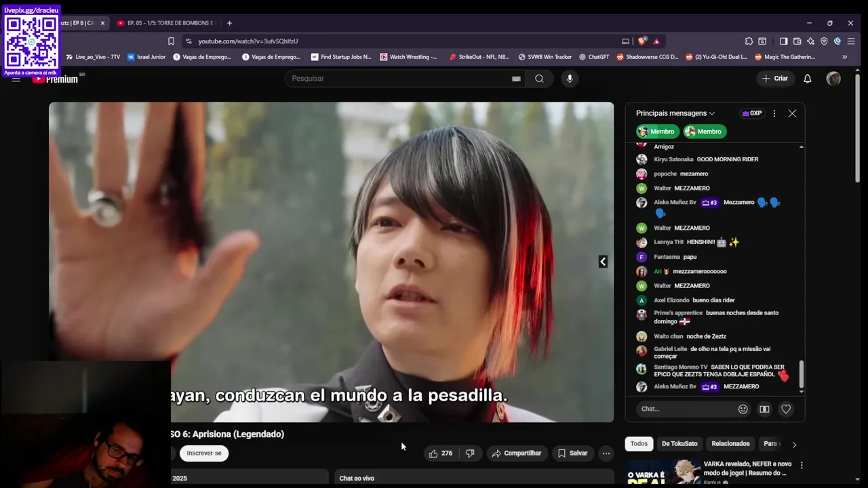Click the second Membro chip

click(x=704, y=131)
